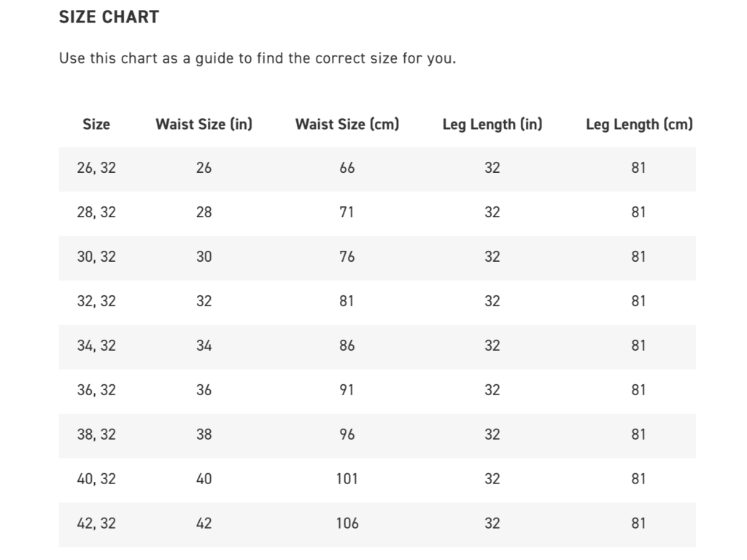Select the Waist Size (in) column header

(x=204, y=124)
